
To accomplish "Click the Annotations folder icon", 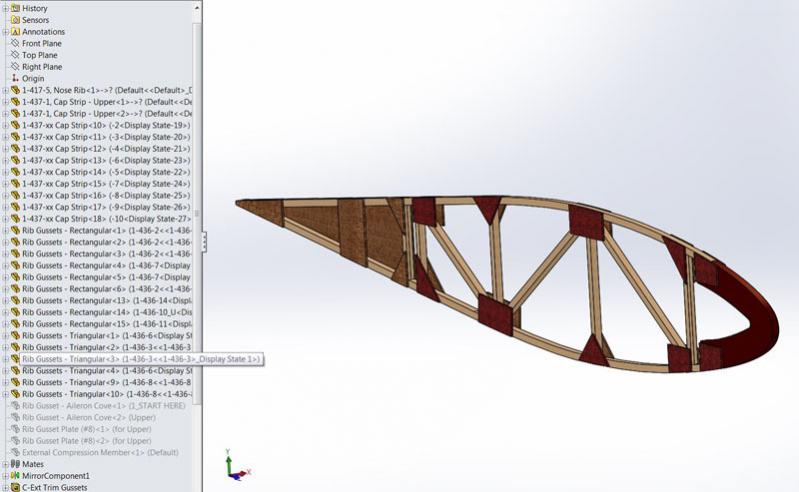I will pos(15,32).
